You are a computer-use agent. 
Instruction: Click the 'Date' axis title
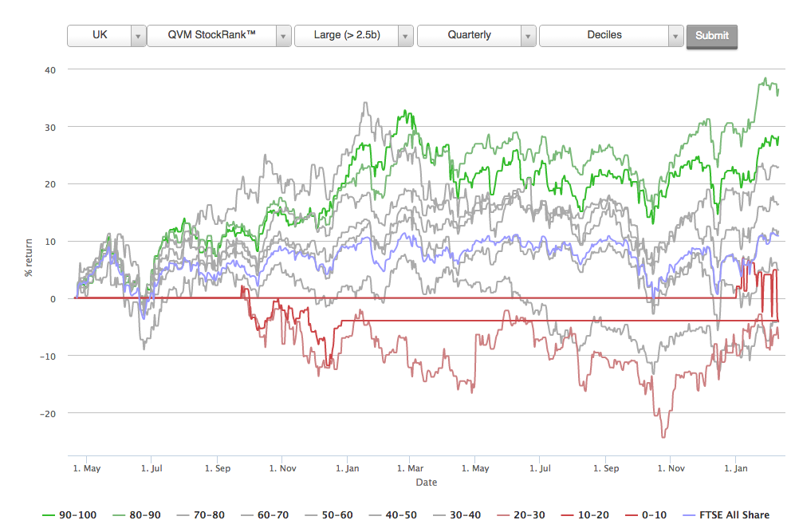coord(427,483)
